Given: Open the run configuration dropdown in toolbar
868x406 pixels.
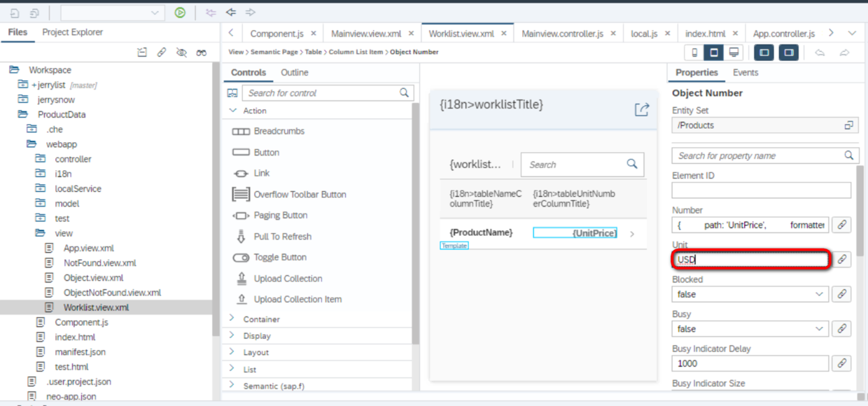Looking at the screenshot, I should click(x=155, y=13).
